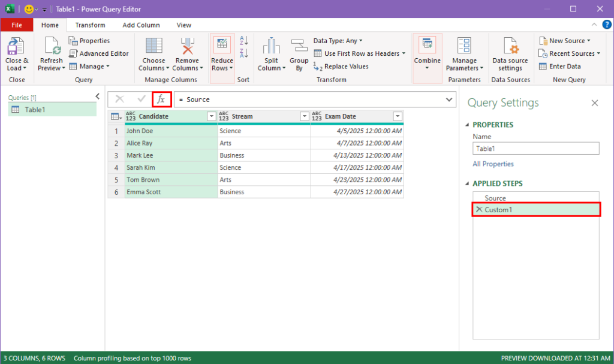
Task: Click the Candidate column data type icon
Action: [130, 116]
